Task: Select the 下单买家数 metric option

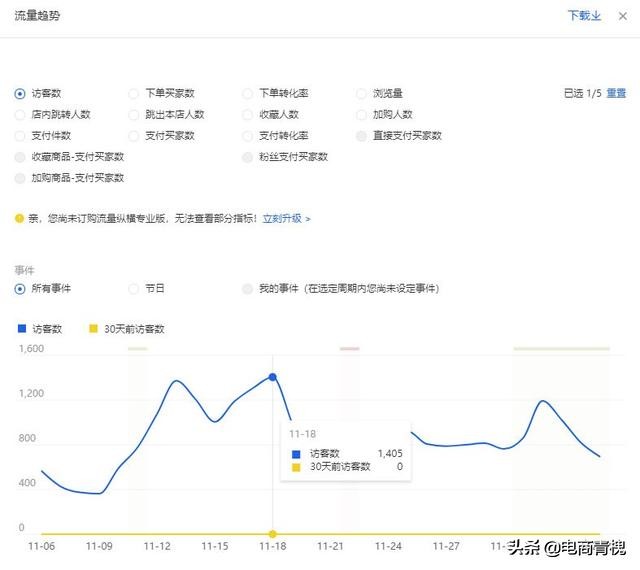Action: point(133,94)
